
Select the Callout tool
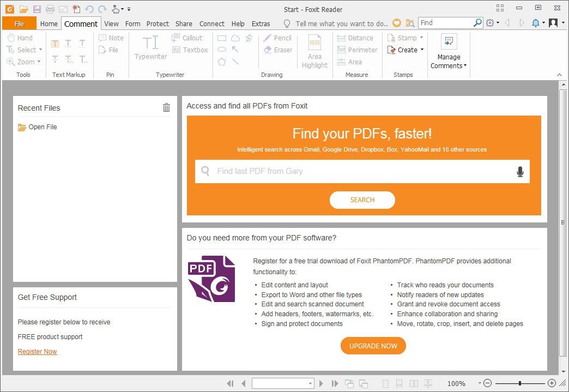click(x=187, y=38)
